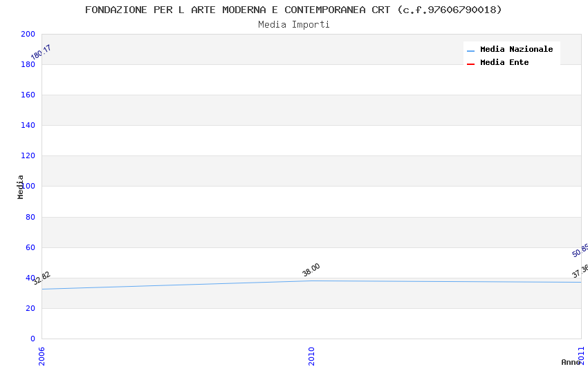Select the red Media Ente legend swatch
The height and width of the screenshot is (380, 588).
tap(470, 64)
